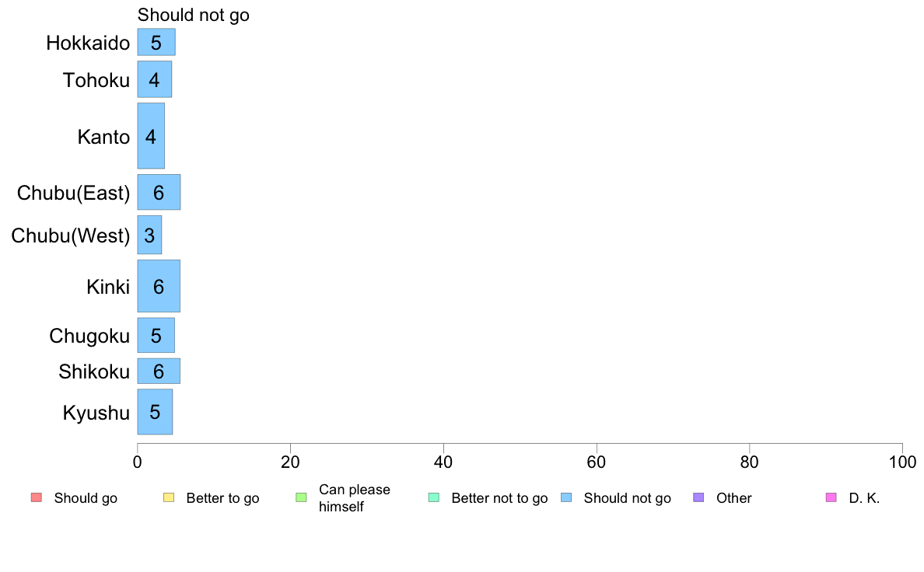
Task: Select the green Can please himself swatch
Action: tap(301, 497)
